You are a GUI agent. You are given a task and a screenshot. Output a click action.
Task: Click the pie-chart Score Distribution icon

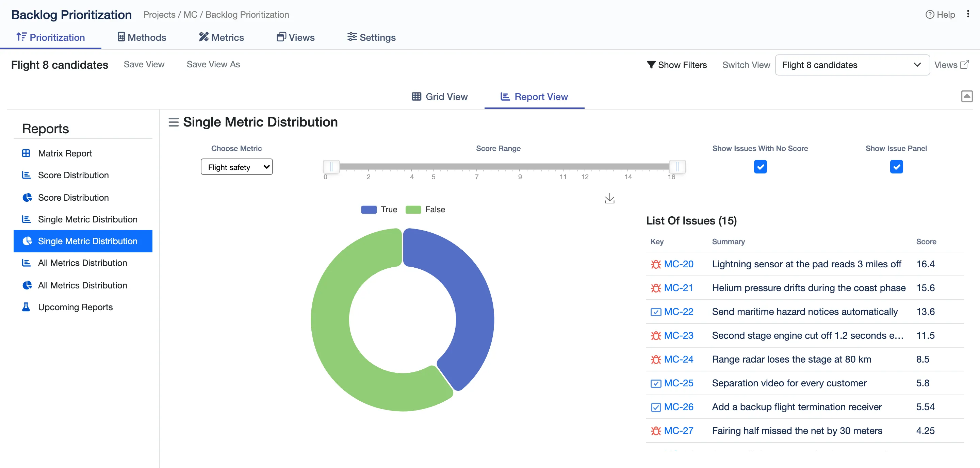(x=27, y=197)
